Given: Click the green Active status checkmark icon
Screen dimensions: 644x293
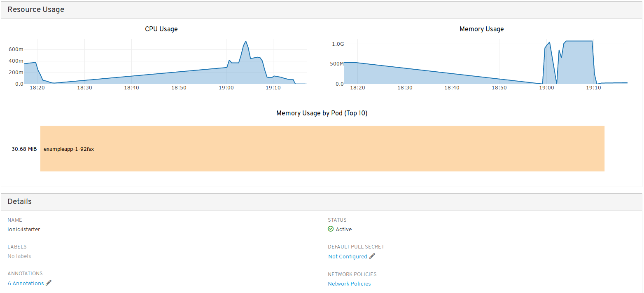Looking at the screenshot, I should point(331,229).
